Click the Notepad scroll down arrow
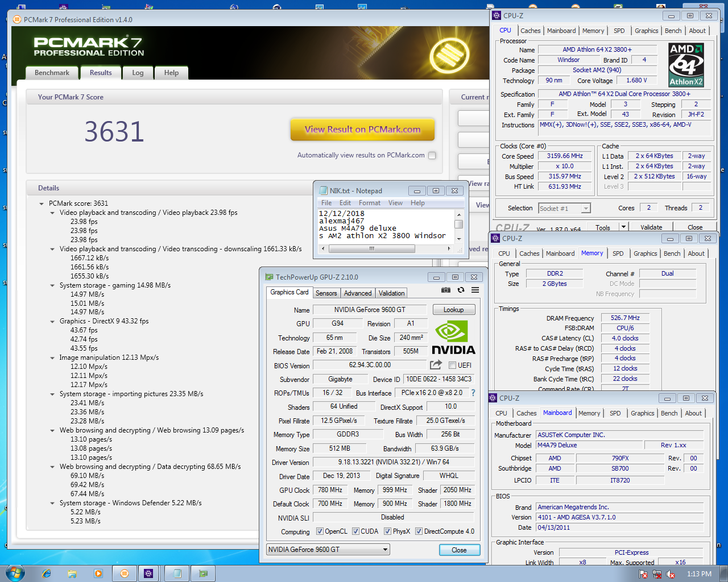The image size is (728, 582). (x=458, y=240)
